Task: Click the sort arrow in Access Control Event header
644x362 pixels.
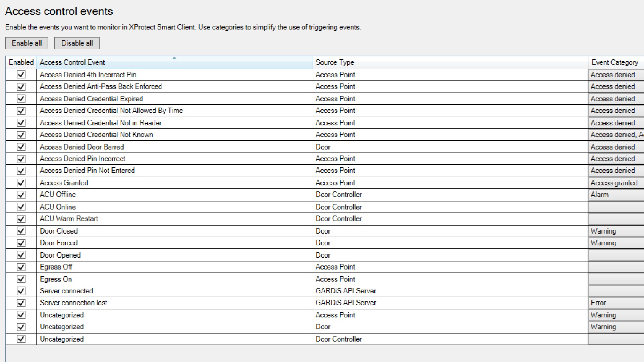Action: click(x=174, y=58)
